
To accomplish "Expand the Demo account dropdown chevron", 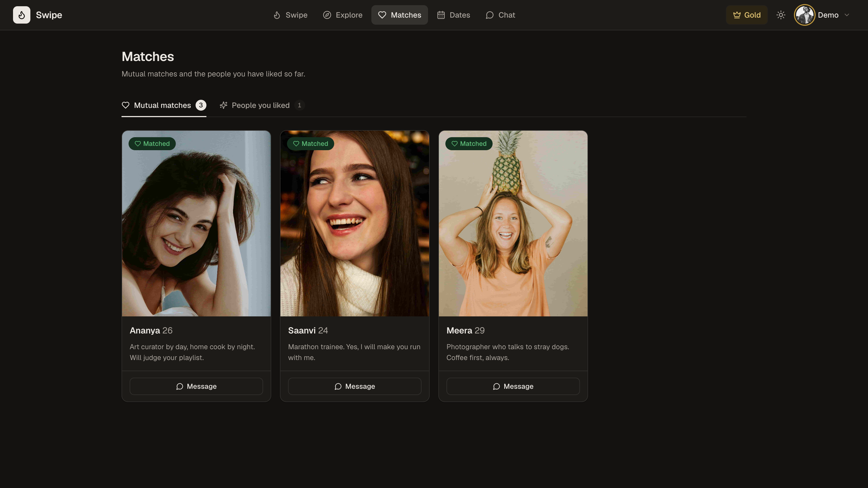I will tap(847, 15).
